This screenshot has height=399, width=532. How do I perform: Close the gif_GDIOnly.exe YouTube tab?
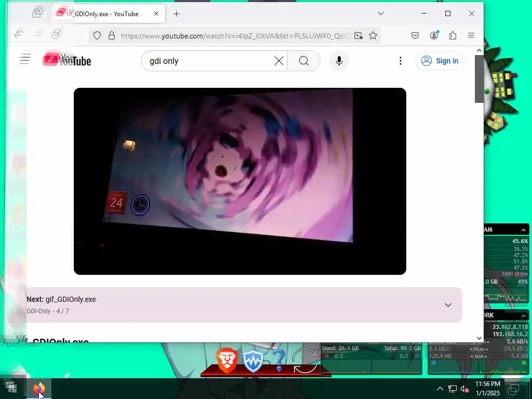pos(156,14)
